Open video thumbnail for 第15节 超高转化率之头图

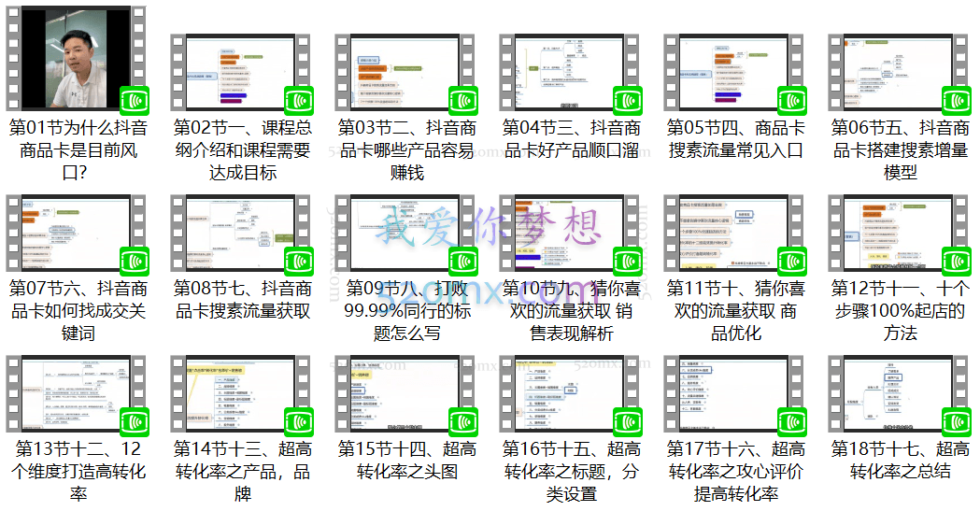point(405,393)
